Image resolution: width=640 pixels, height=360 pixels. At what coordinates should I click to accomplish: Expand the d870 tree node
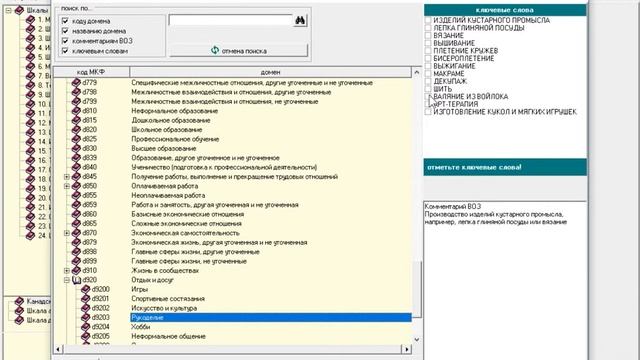tap(67, 233)
